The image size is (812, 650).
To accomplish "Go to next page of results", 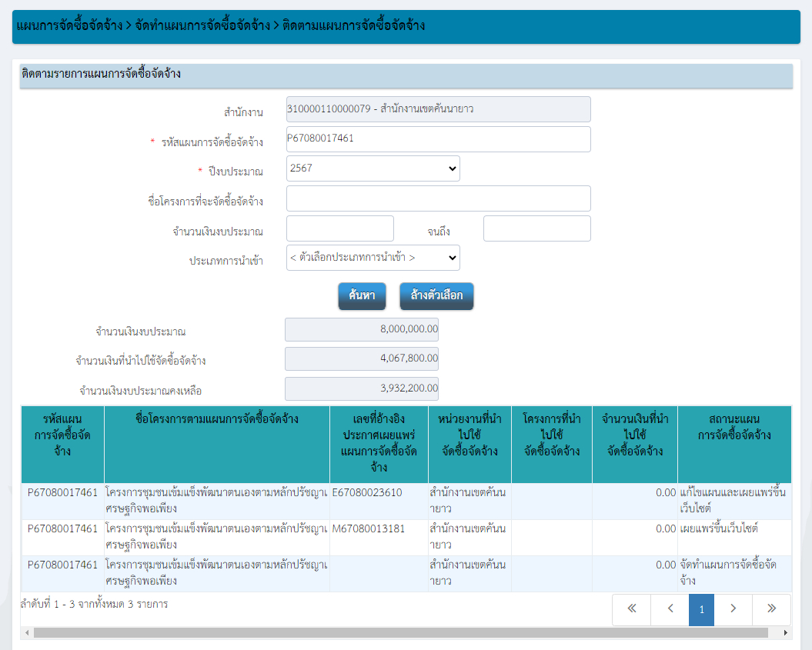I will click(733, 609).
